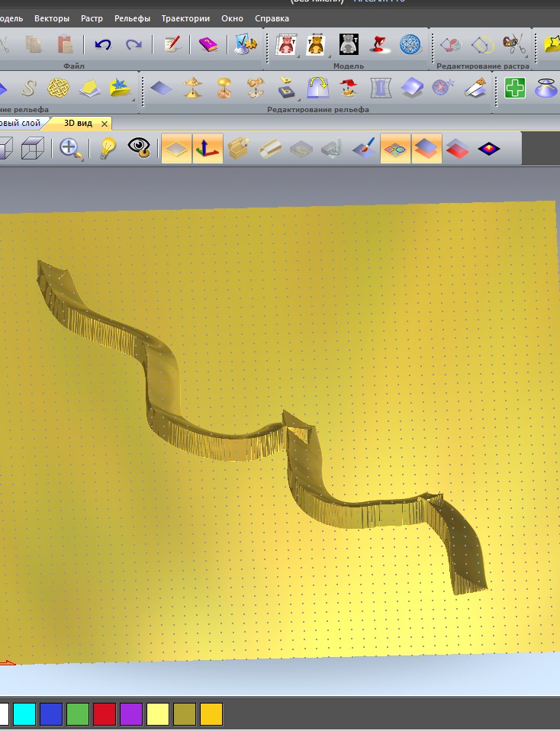The height and width of the screenshot is (731, 560).
Task: Toggle the gold cylinder rotary view button
Action: point(270,149)
